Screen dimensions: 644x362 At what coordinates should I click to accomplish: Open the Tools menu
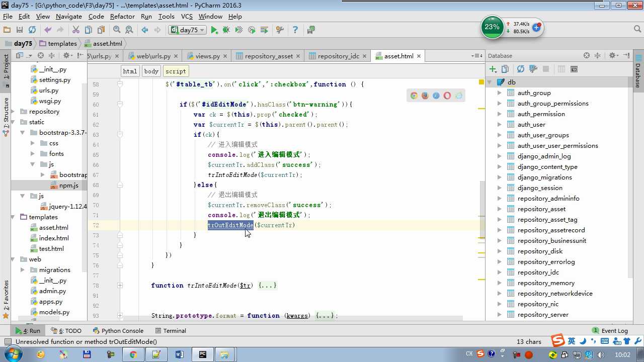(166, 17)
